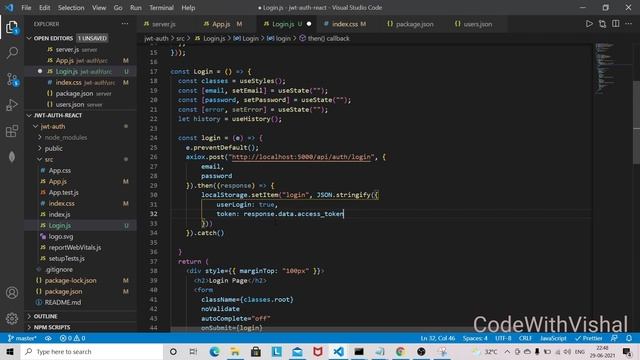The height and width of the screenshot is (360, 640).
Task: Click Ln 32, Col 46 go to line
Action: [438, 338]
